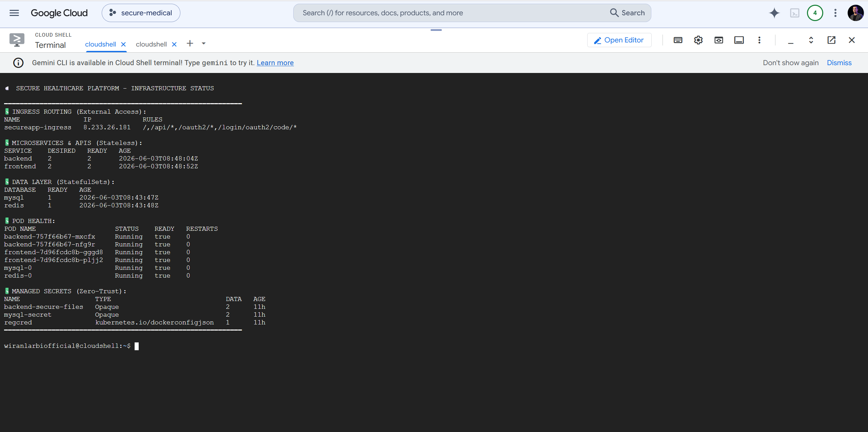The height and width of the screenshot is (432, 868).
Task: Close the Cloud Shell terminal panel
Action: (852, 40)
